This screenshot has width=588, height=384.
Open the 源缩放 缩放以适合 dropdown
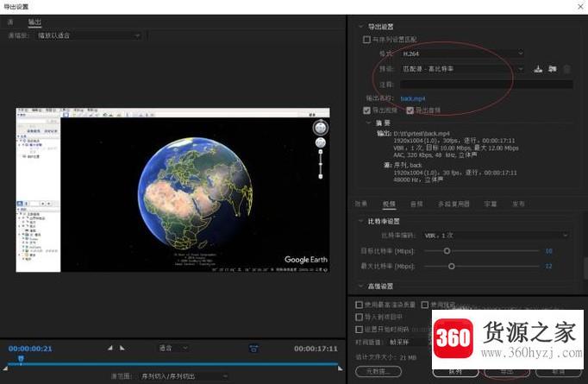tap(90, 35)
